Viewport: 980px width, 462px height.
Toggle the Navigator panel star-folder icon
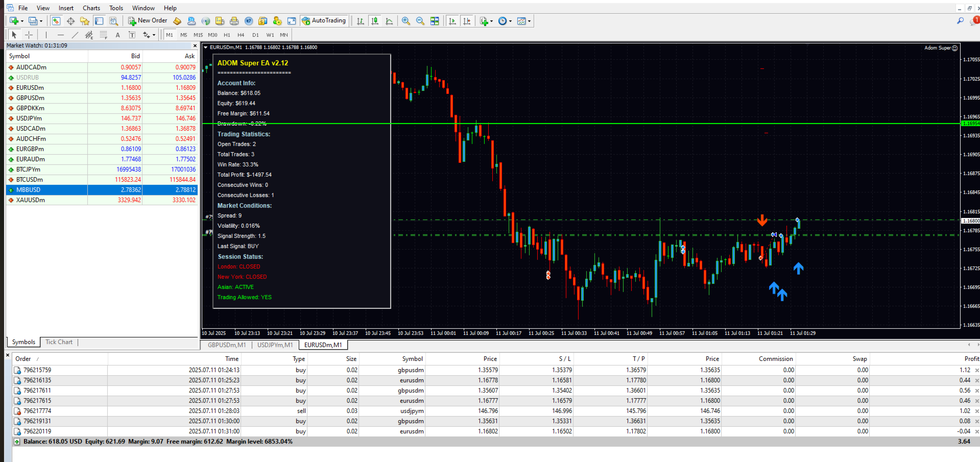pos(85,21)
